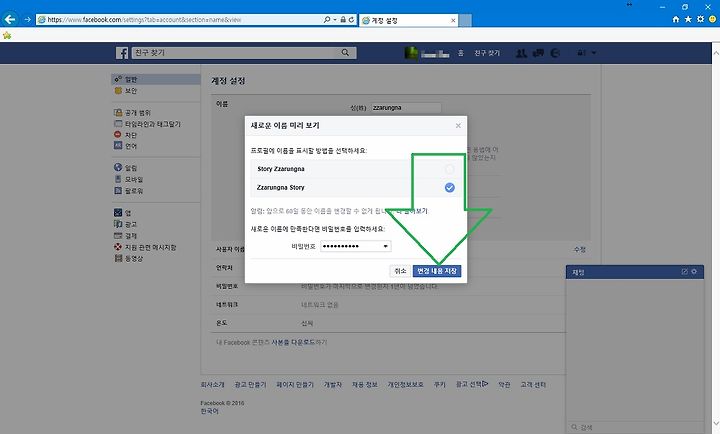Click the favorites bar star icon
This screenshot has width=720, height=434.
coord(7,35)
